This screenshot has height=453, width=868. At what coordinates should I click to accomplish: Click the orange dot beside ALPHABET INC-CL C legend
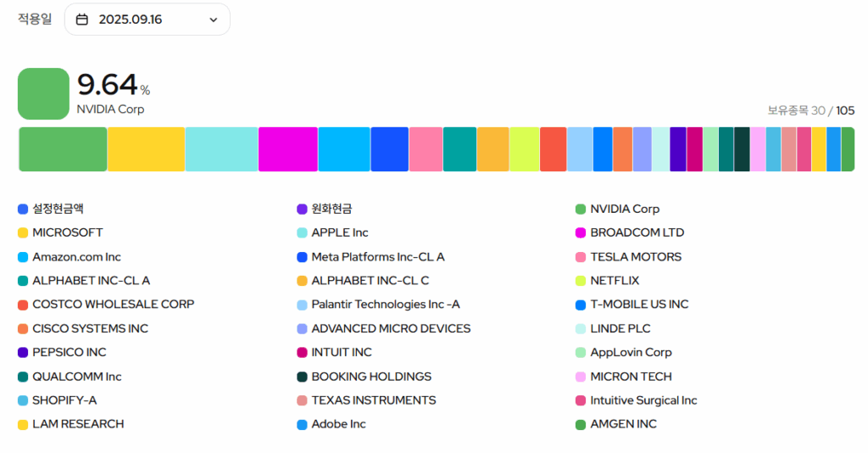(x=302, y=281)
